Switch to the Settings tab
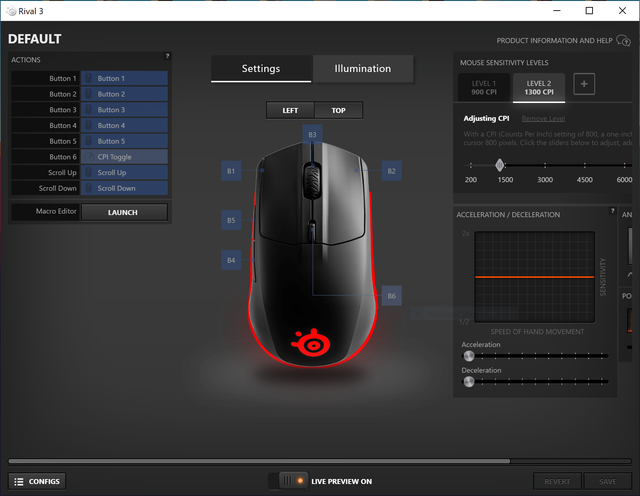 [261, 69]
